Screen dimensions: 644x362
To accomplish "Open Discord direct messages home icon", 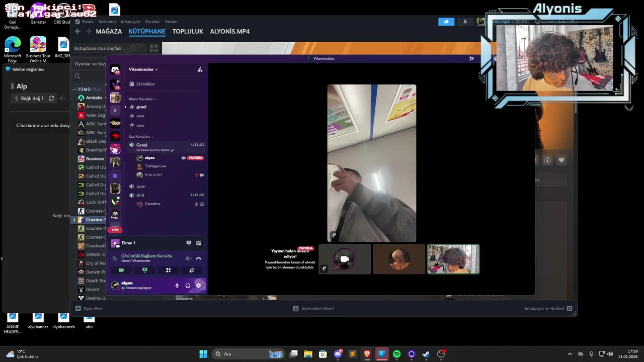I will (x=115, y=70).
